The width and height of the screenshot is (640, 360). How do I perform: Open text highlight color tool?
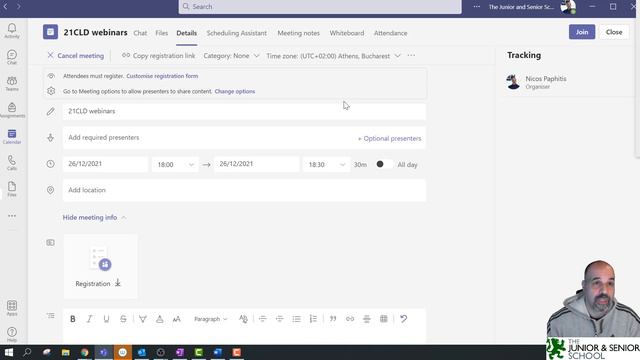[143, 319]
